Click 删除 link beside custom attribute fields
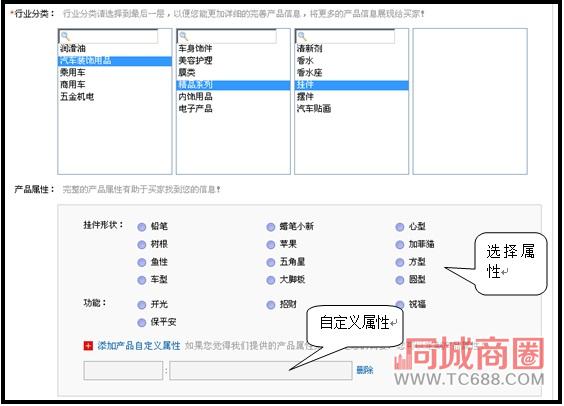This screenshot has height=406, width=564. point(365,370)
